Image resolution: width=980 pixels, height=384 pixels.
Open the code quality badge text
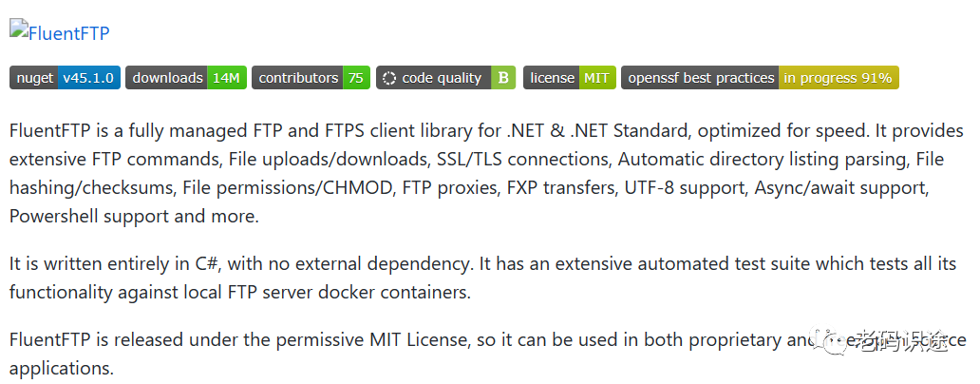coord(442,78)
